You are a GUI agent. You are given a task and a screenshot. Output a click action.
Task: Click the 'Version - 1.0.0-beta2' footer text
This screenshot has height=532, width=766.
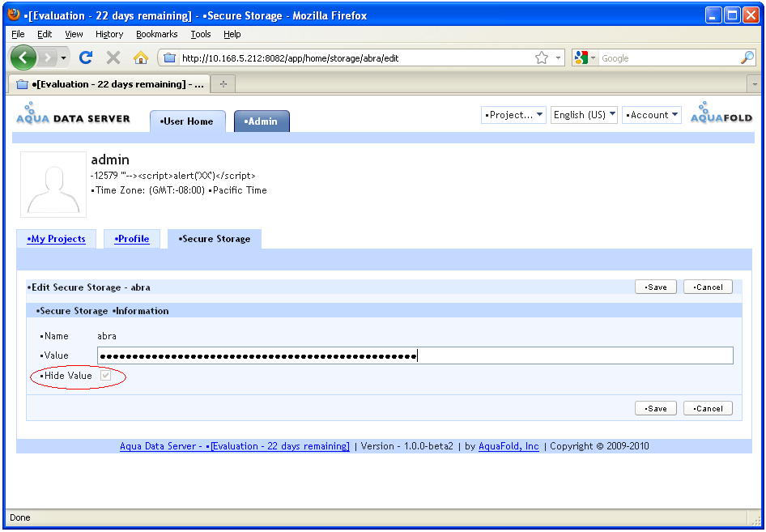[407, 446]
